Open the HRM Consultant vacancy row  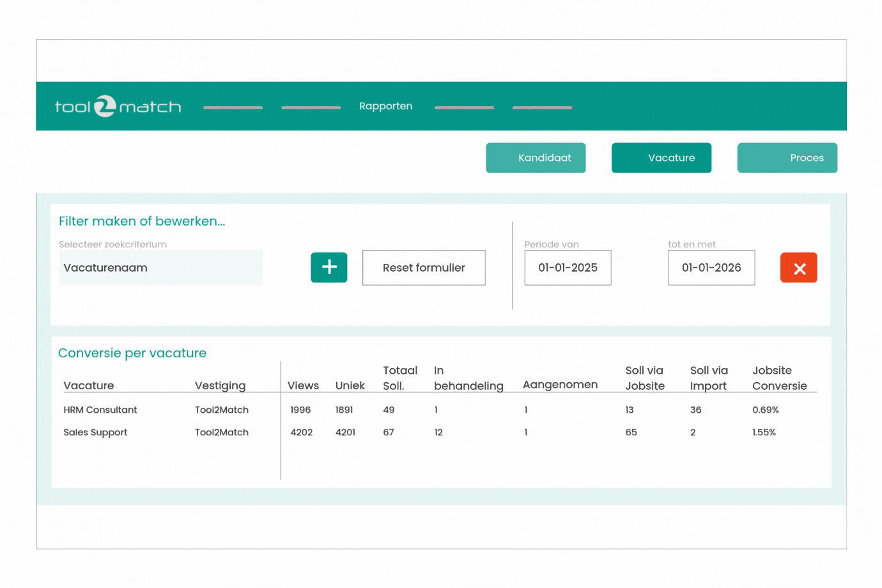100,410
